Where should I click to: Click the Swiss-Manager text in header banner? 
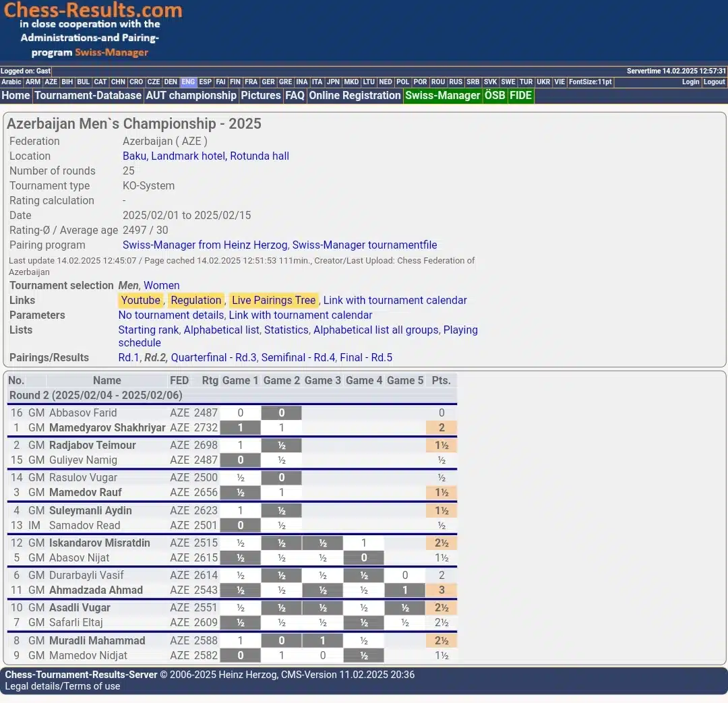click(x=111, y=53)
